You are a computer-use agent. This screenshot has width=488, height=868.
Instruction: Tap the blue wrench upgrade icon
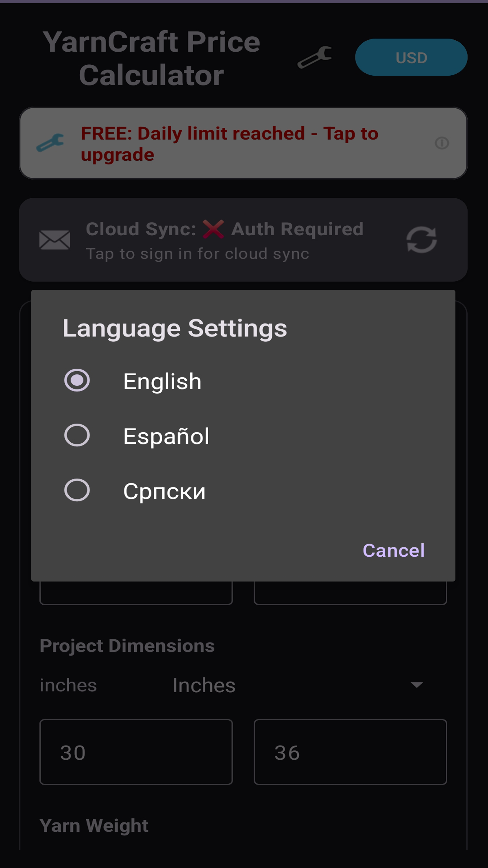pyautogui.click(x=50, y=143)
